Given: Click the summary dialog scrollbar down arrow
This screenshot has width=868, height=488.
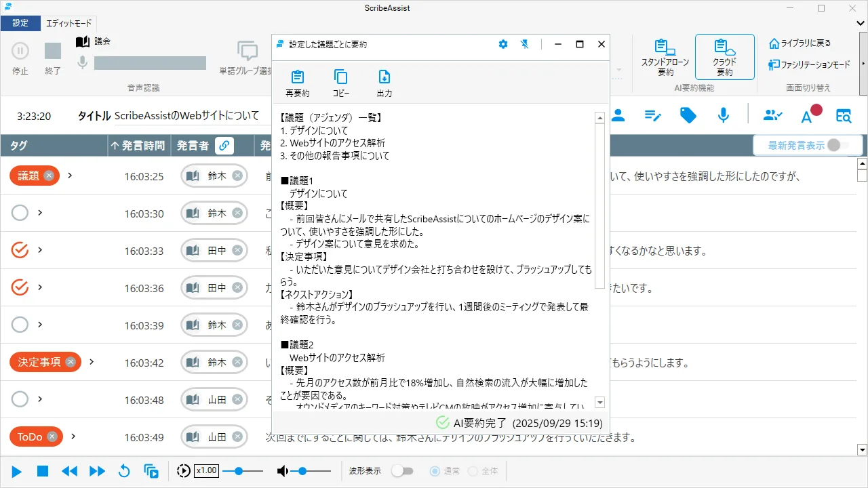Looking at the screenshot, I should [x=599, y=402].
